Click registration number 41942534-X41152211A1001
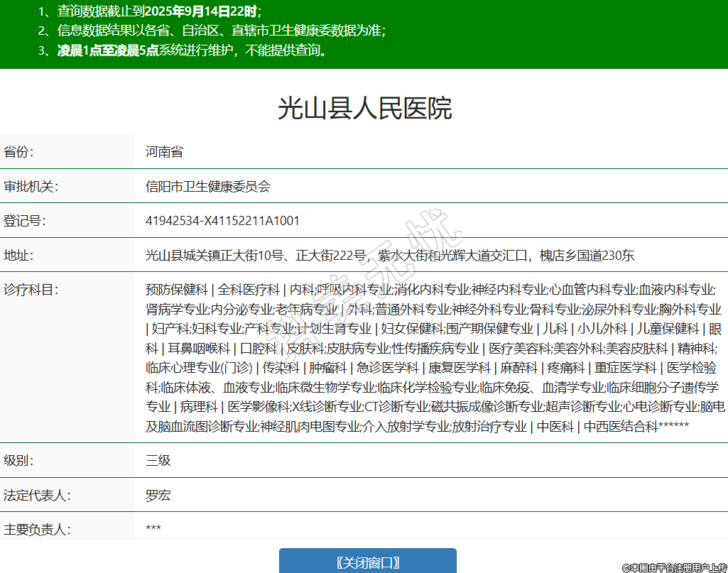This screenshot has width=728, height=573. pyautogui.click(x=222, y=221)
